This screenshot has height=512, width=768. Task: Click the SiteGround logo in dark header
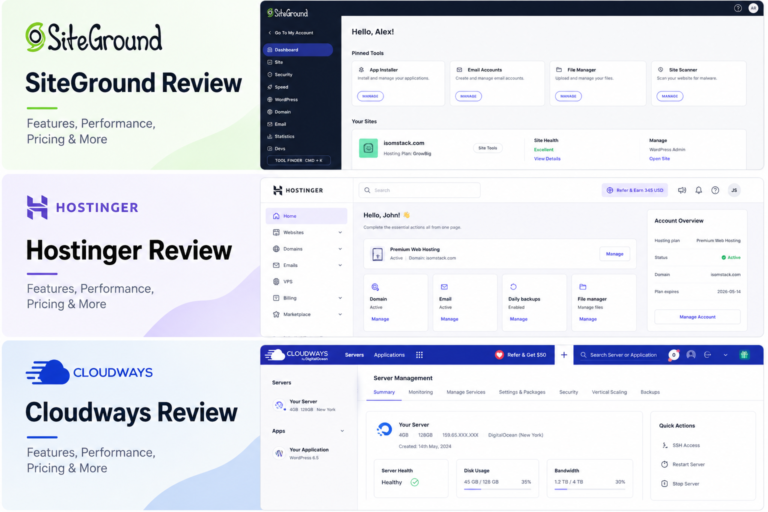click(x=288, y=13)
